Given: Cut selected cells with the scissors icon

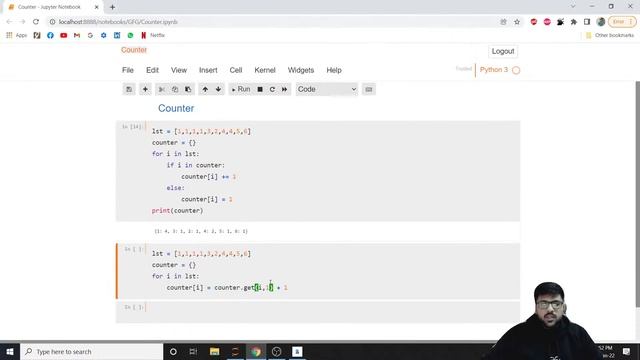Looking at the screenshot, I should click(162, 89).
